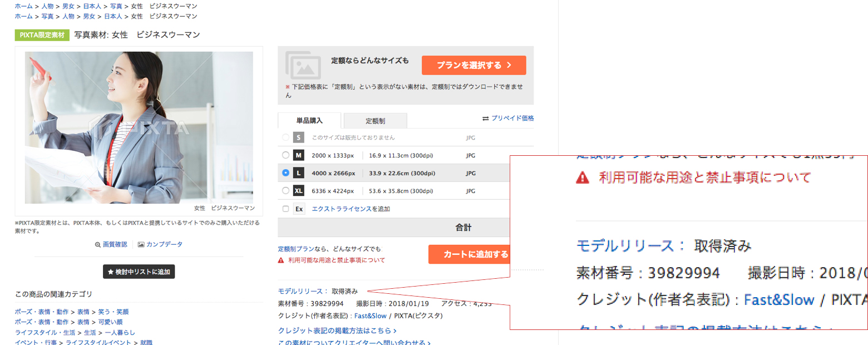868x345 pixels.
Task: Open the カンプデータ link
Action: point(164,244)
